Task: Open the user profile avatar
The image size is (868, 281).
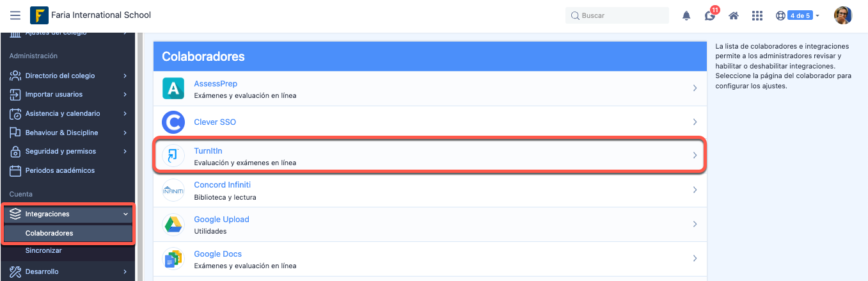Action: tap(842, 15)
